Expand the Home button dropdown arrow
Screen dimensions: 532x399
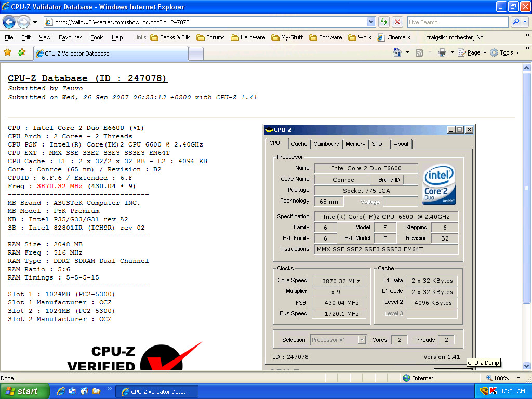coord(407,52)
